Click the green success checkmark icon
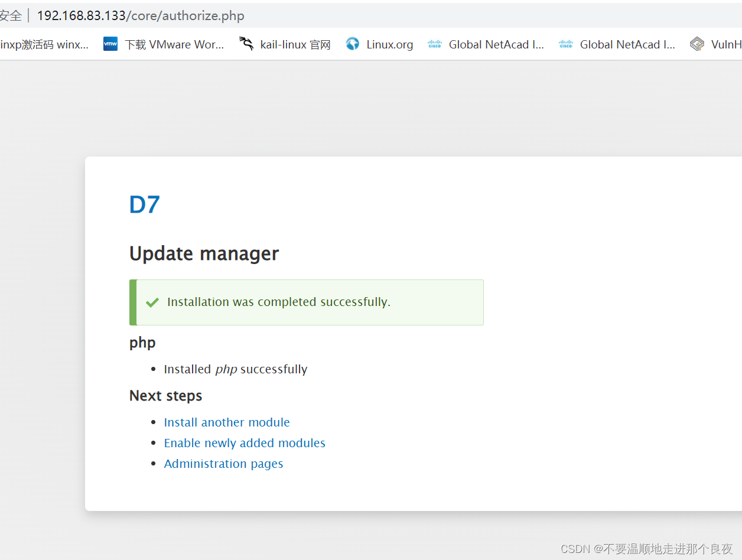742x560 pixels. (x=152, y=302)
